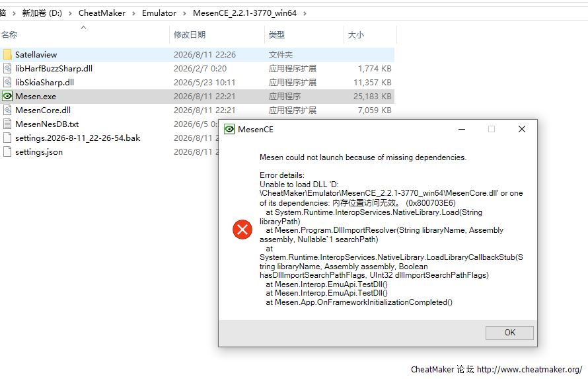Image resolution: width=588 pixels, height=379 pixels.
Task: Expand the chevron after Emulator breadcrumb
Action: coord(184,13)
